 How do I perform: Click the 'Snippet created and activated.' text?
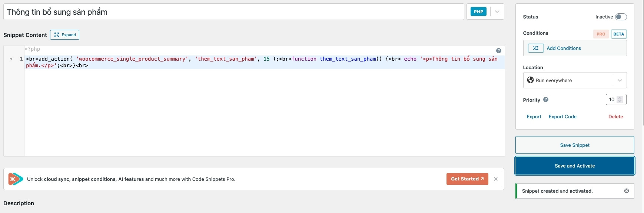[x=557, y=191]
